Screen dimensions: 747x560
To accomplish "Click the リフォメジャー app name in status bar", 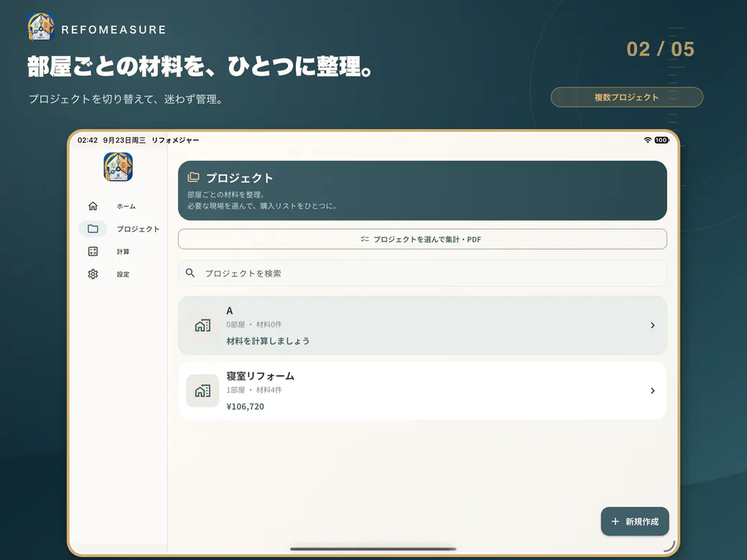I will 175,140.
